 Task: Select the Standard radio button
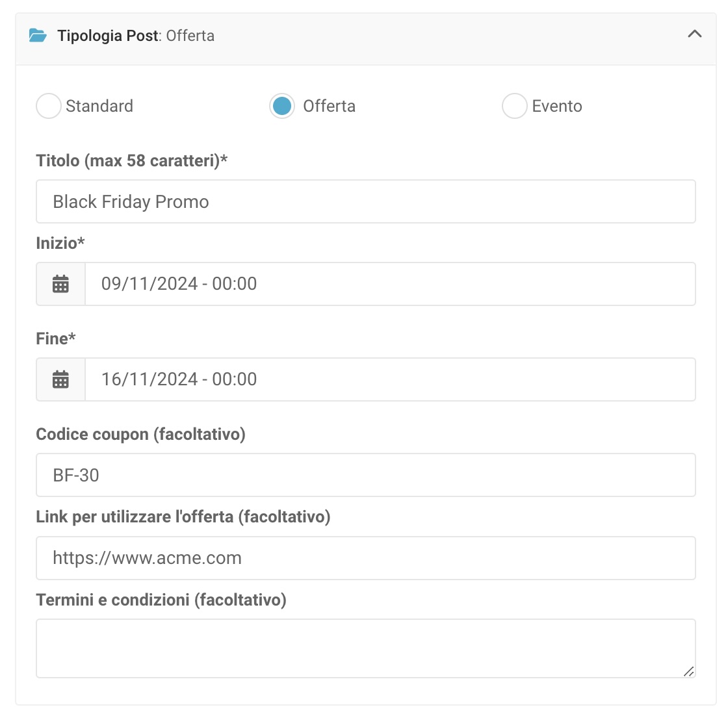[x=49, y=106]
